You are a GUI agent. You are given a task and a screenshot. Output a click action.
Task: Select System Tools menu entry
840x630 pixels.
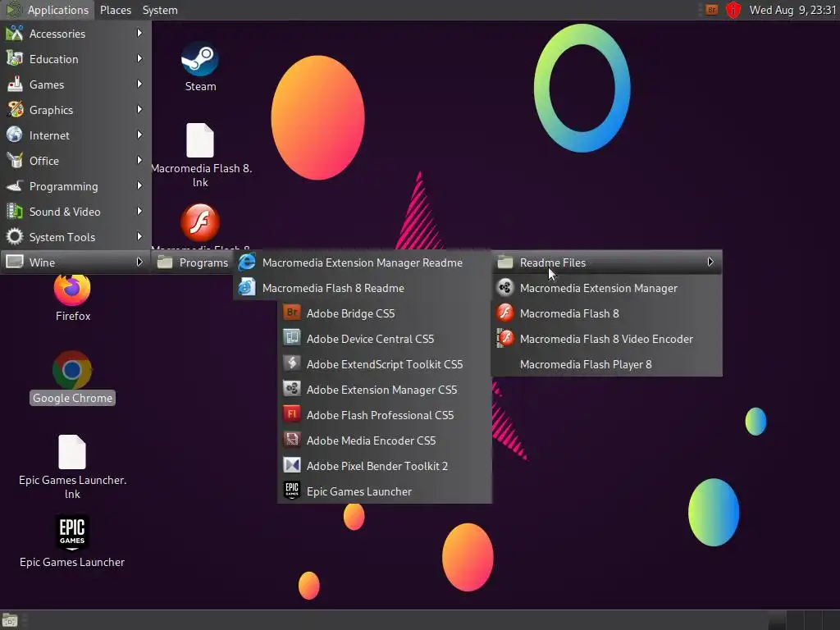click(75, 236)
